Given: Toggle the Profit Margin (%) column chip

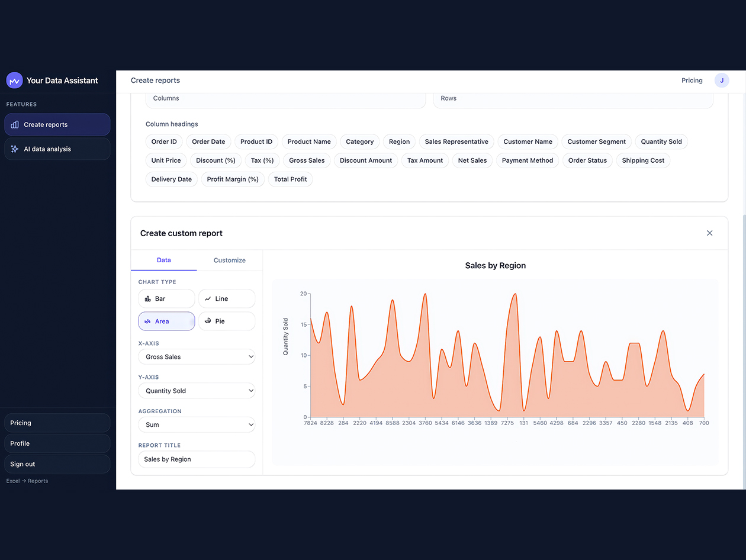Looking at the screenshot, I should pos(233,179).
